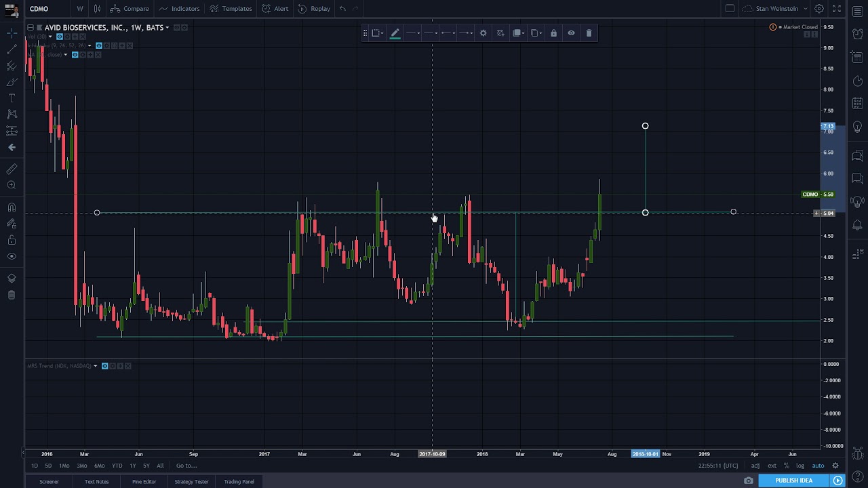This screenshot has width=868, height=488.
Task: Open time axis settings gear at bottom right
Action: pyautogui.click(x=835, y=466)
